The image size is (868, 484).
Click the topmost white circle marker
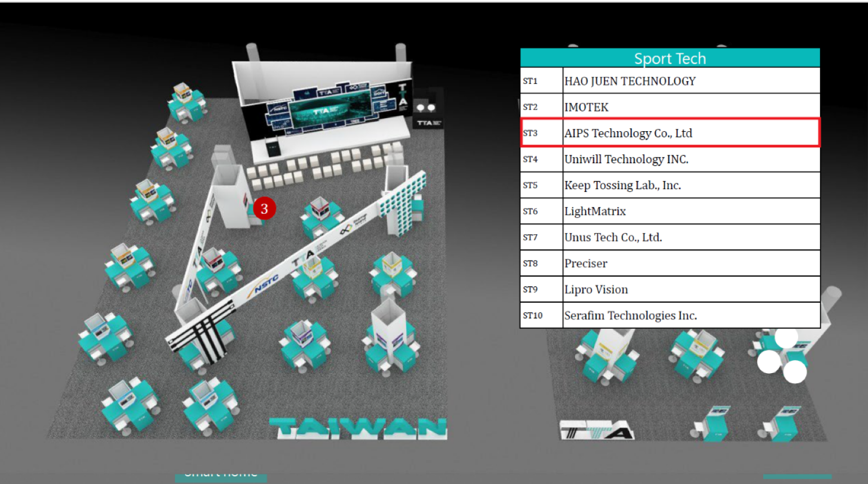click(786, 338)
